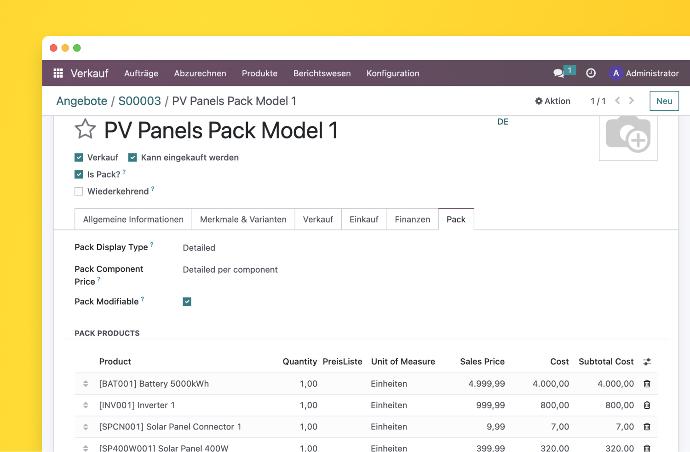Click the Neu button
This screenshot has width=690, height=452.
click(x=664, y=101)
